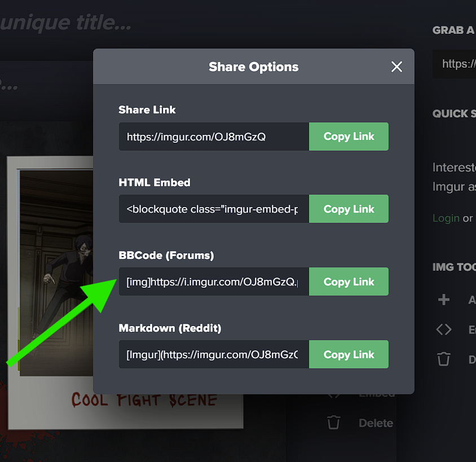Image resolution: width=476 pixels, height=462 pixels.
Task: Select the HTML Embed blockquote field
Action: [x=214, y=209]
